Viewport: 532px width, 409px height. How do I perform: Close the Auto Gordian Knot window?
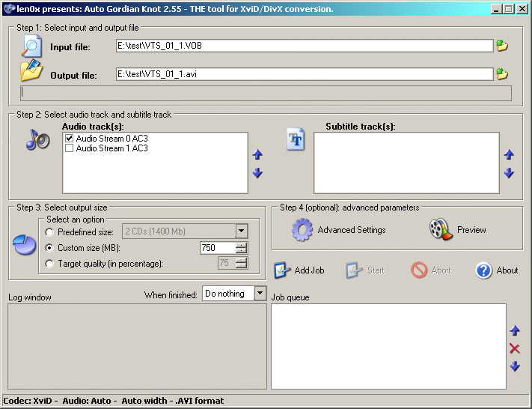[522, 9]
